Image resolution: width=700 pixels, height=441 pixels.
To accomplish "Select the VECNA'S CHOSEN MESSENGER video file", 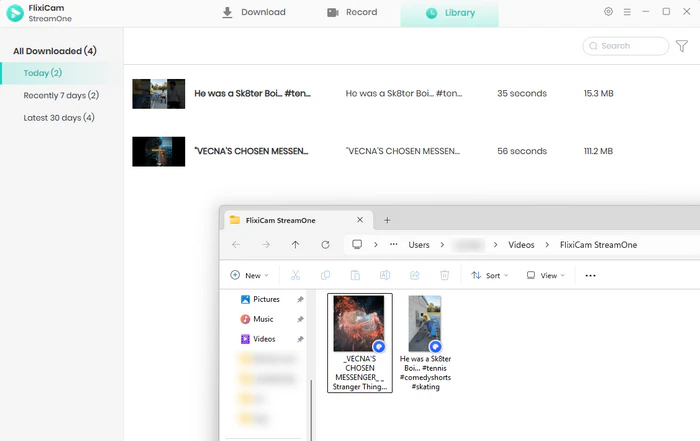I will point(360,343).
